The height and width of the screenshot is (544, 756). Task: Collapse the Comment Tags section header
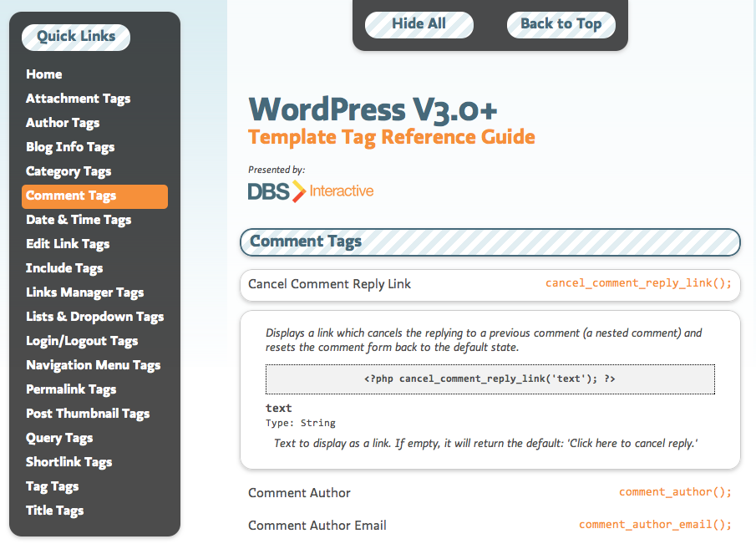[x=490, y=242]
